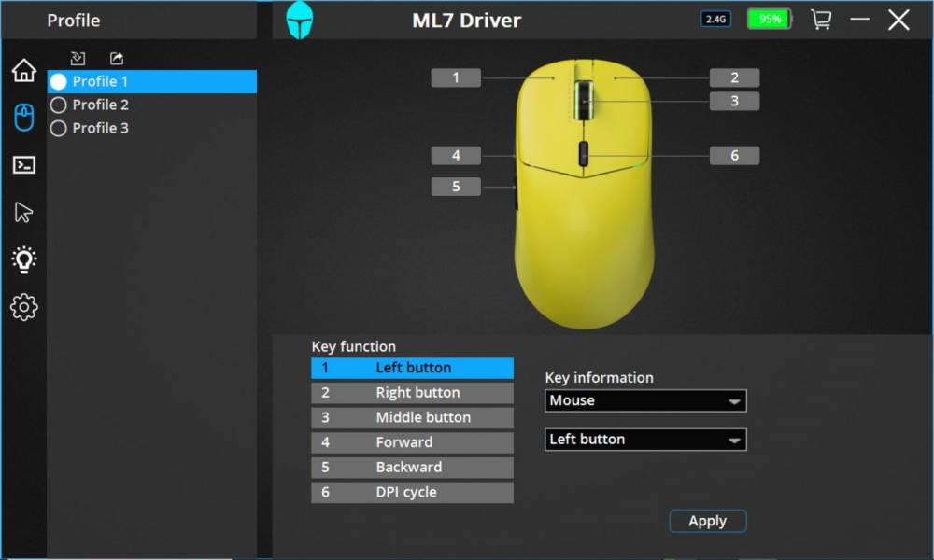The image size is (934, 560).
Task: Select the Profile 3 radio button
Action: 58,129
